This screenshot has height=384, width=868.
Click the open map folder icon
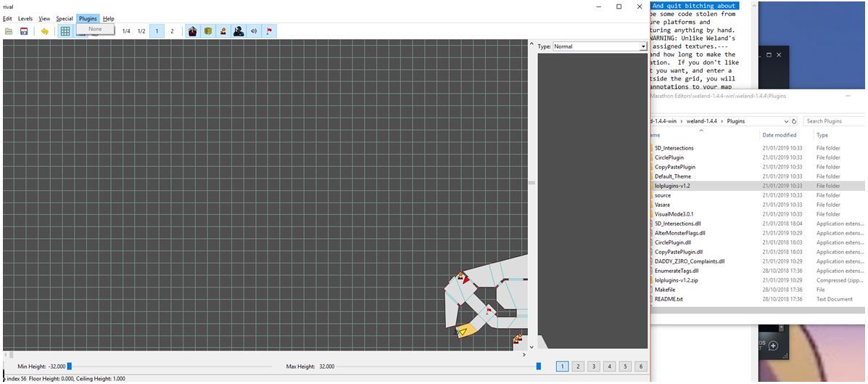[9, 31]
